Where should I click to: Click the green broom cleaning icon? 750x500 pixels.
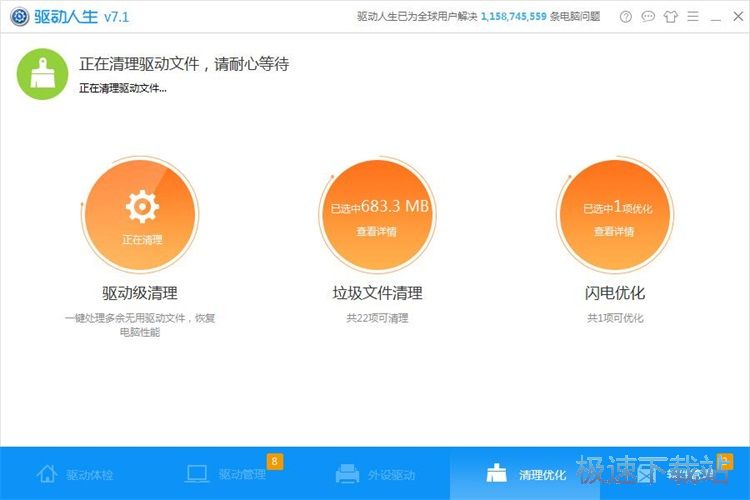pyautogui.click(x=43, y=74)
